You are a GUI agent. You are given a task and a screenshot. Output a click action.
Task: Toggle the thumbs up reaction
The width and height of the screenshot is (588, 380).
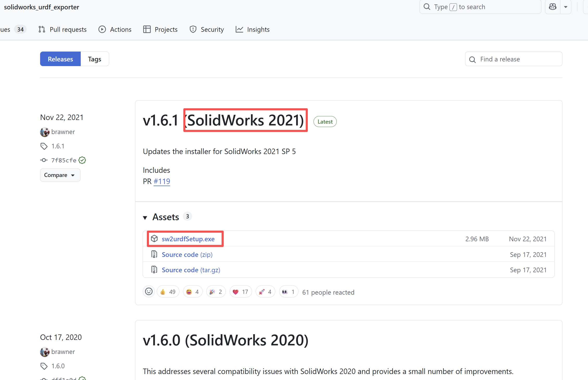click(168, 292)
